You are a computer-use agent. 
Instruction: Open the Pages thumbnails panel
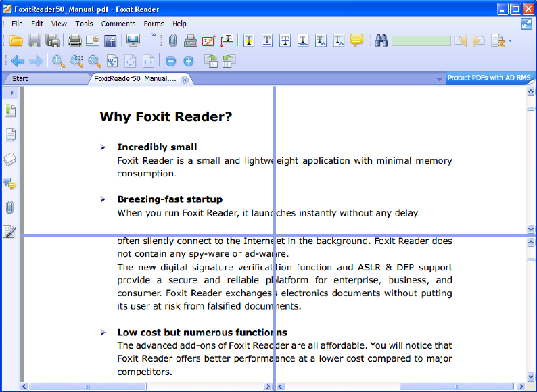point(10,135)
